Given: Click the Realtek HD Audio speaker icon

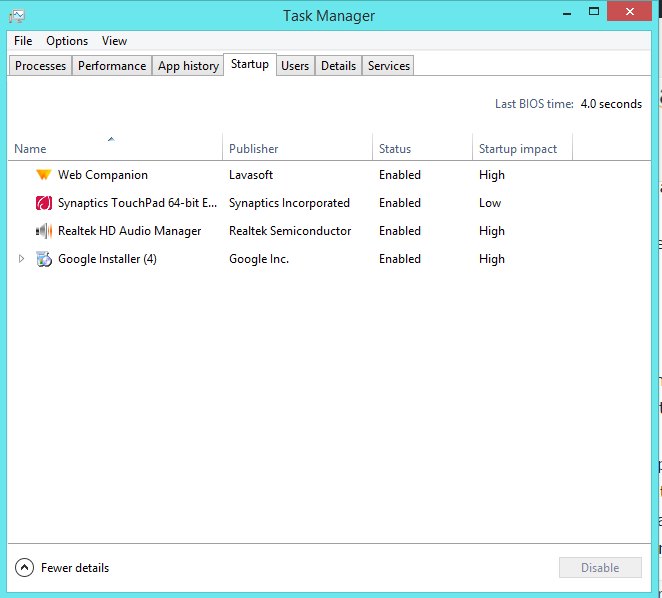Looking at the screenshot, I should coord(44,231).
